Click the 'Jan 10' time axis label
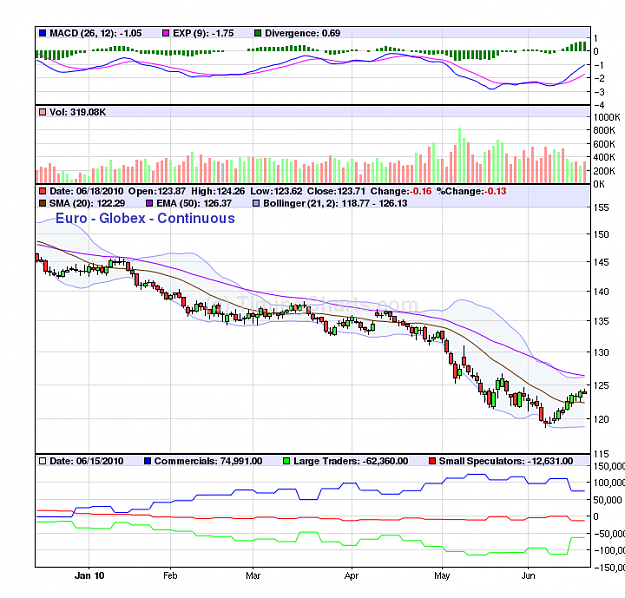The height and width of the screenshot is (598, 625). coord(89,576)
